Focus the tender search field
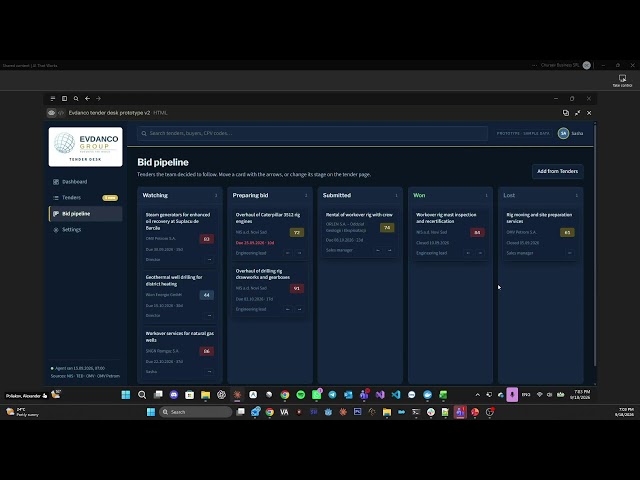Image resolution: width=640 pixels, height=480 pixels. (x=312, y=133)
